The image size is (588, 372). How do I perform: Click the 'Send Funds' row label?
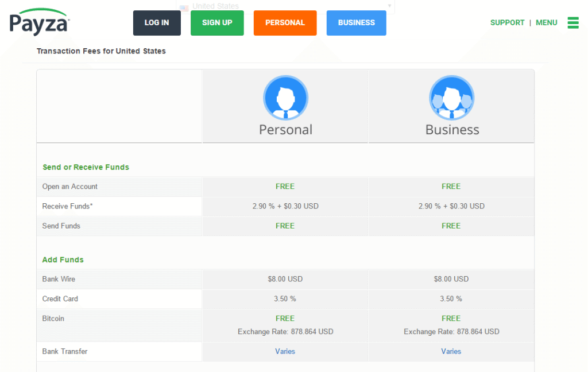(x=61, y=226)
